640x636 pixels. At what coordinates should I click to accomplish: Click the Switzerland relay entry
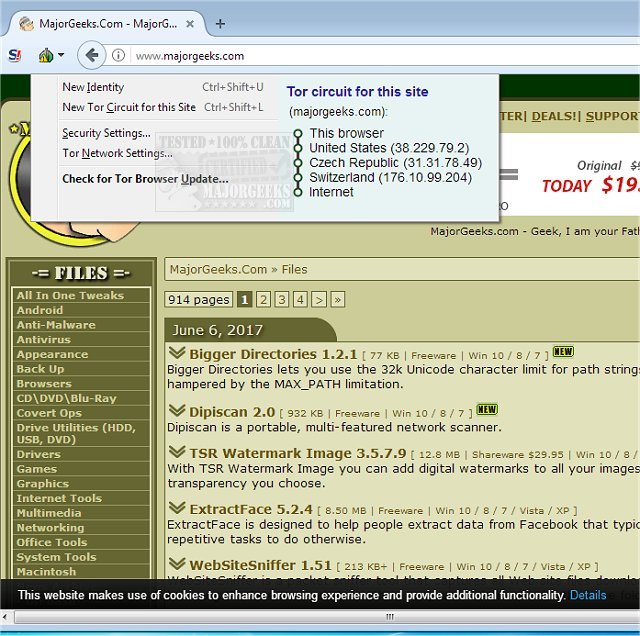point(390,177)
